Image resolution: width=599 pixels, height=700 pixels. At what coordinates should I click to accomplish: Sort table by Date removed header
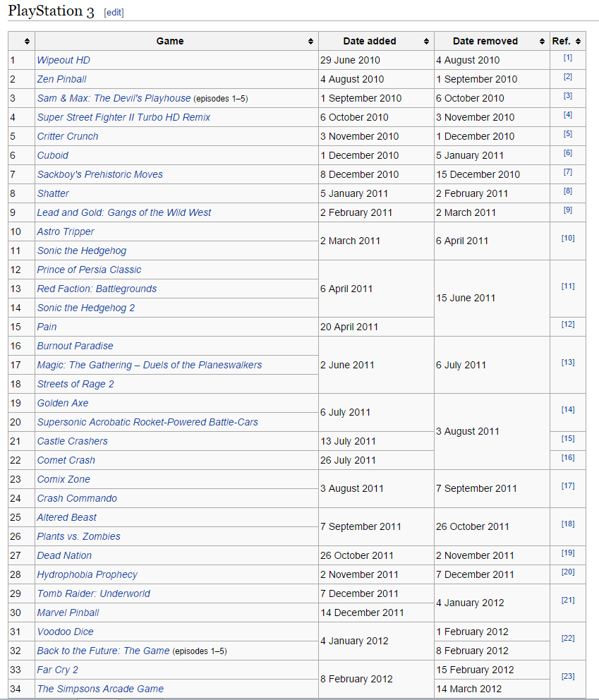point(492,41)
